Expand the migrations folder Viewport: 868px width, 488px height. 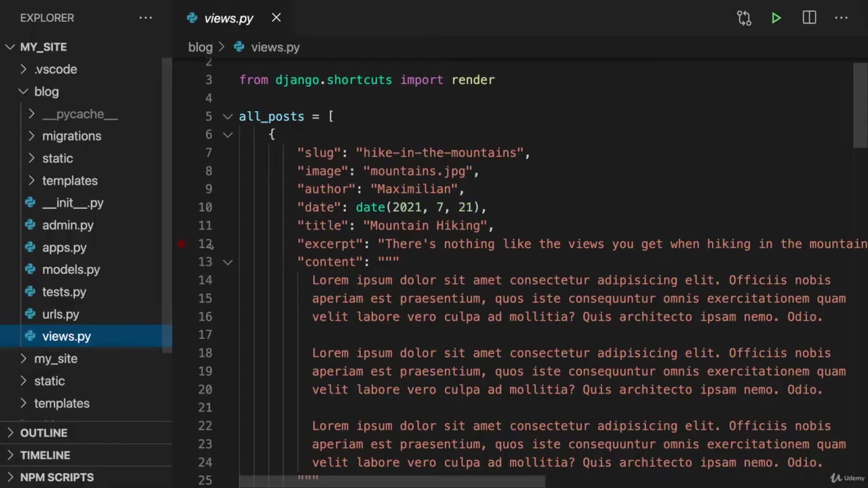tap(71, 136)
